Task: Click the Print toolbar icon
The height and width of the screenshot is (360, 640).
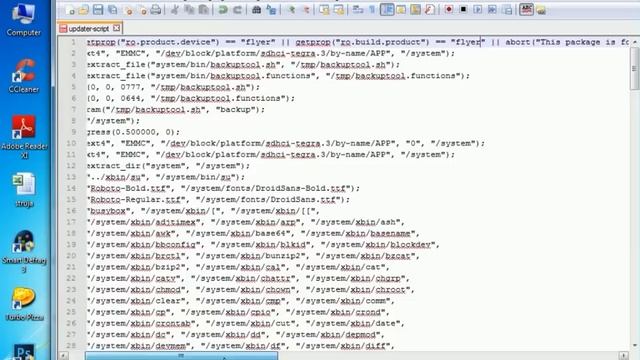Action: point(156,10)
